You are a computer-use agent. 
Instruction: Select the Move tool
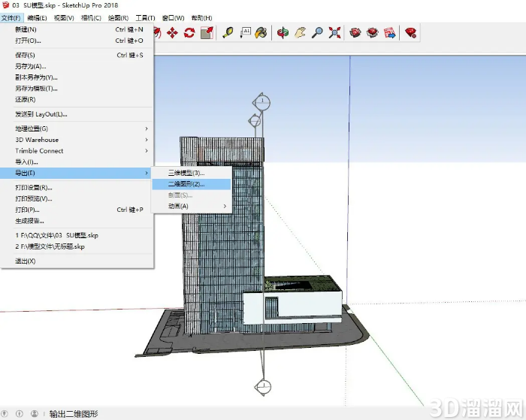[172, 32]
